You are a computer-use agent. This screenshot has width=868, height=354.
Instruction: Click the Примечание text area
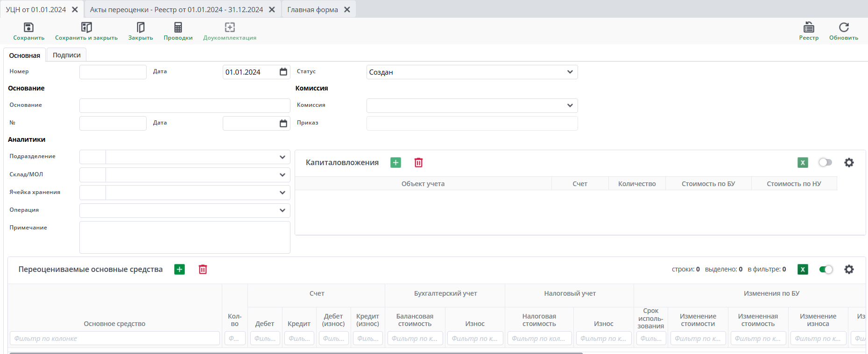[x=184, y=237]
